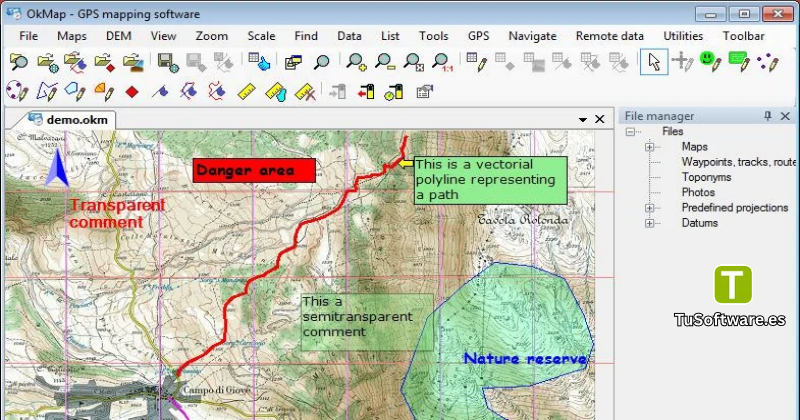Viewport: 800px width, 420px height.
Task: Open the Remote data menu
Action: pos(610,36)
